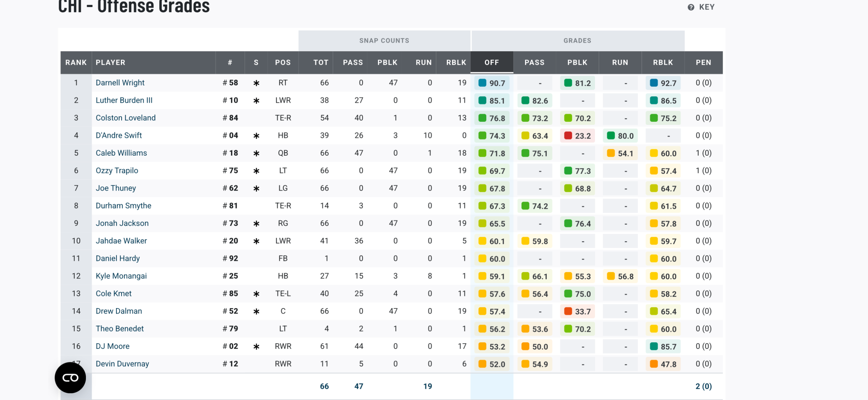Click DJ Moore's starter asterisk icon
Viewport: 868px width, 400px height.
(256, 346)
